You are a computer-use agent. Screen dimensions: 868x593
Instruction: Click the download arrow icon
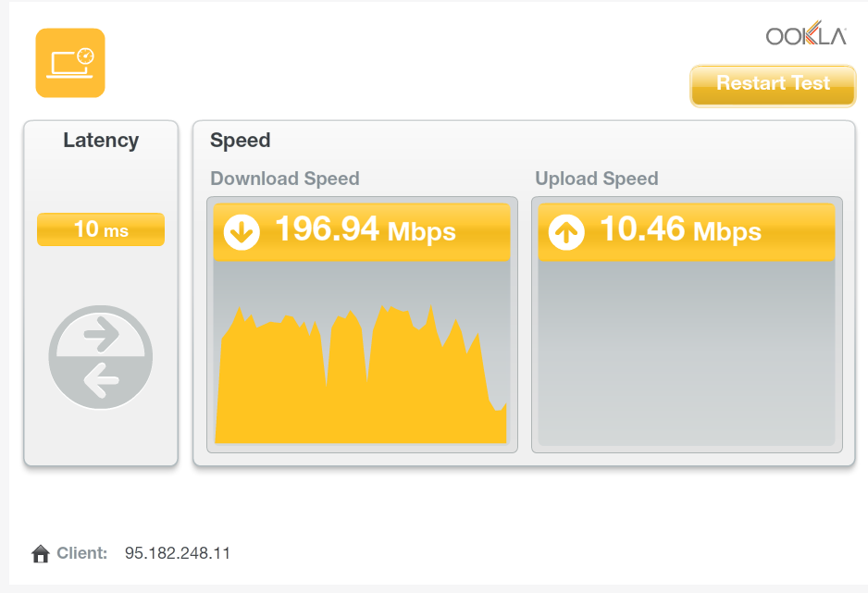tap(242, 232)
